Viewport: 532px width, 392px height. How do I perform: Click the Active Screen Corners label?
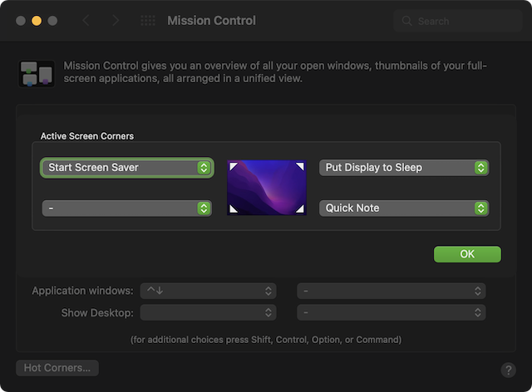click(x=87, y=136)
